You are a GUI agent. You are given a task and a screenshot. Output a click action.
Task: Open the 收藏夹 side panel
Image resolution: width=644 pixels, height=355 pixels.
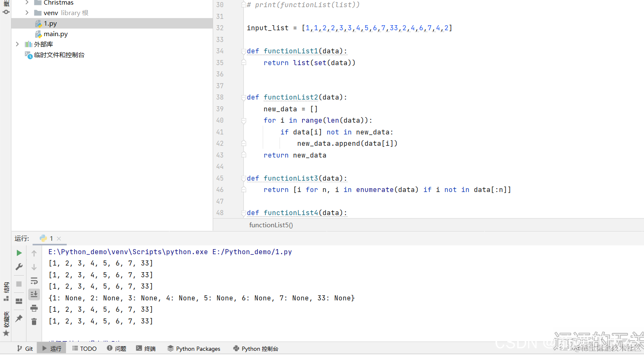(x=6, y=323)
